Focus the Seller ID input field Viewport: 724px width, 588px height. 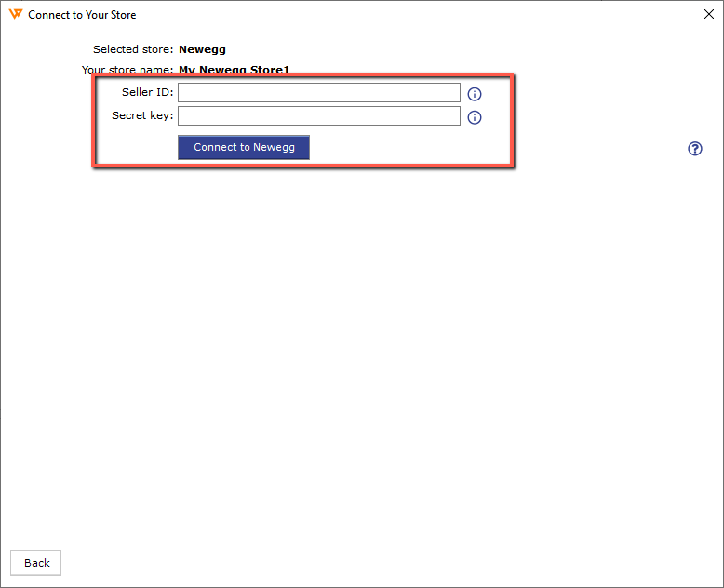coord(319,92)
